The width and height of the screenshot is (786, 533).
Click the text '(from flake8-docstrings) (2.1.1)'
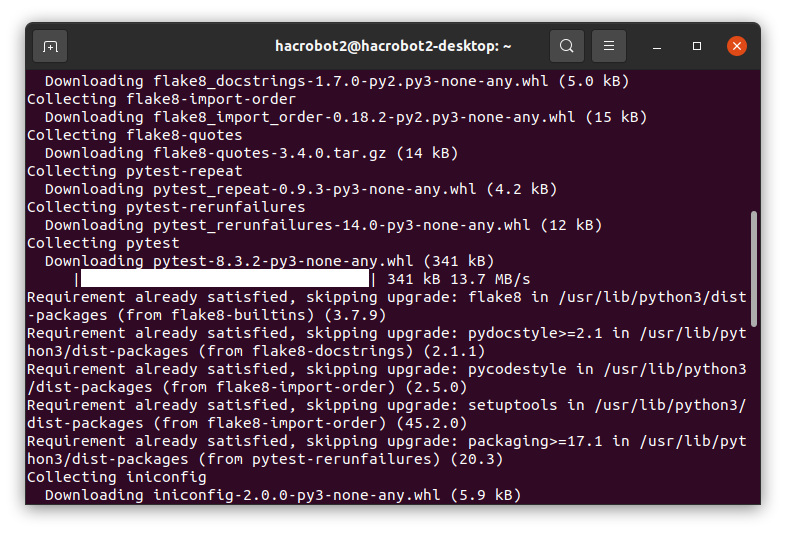tap(341, 351)
